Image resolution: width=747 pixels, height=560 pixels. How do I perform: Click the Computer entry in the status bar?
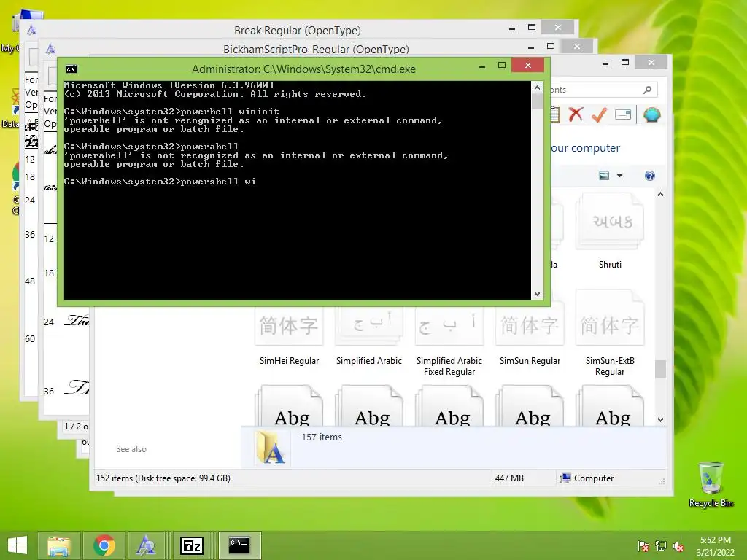587,478
